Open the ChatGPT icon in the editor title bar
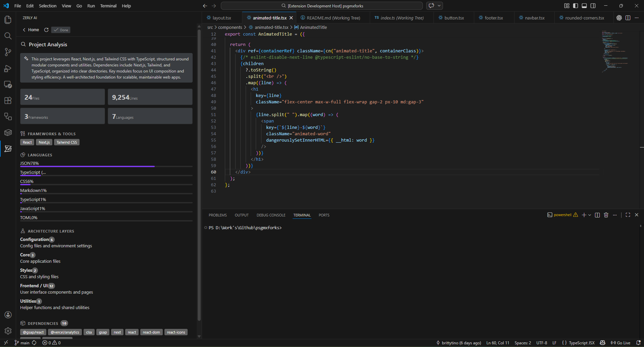Viewport: 644px width, 347px height. (x=619, y=18)
